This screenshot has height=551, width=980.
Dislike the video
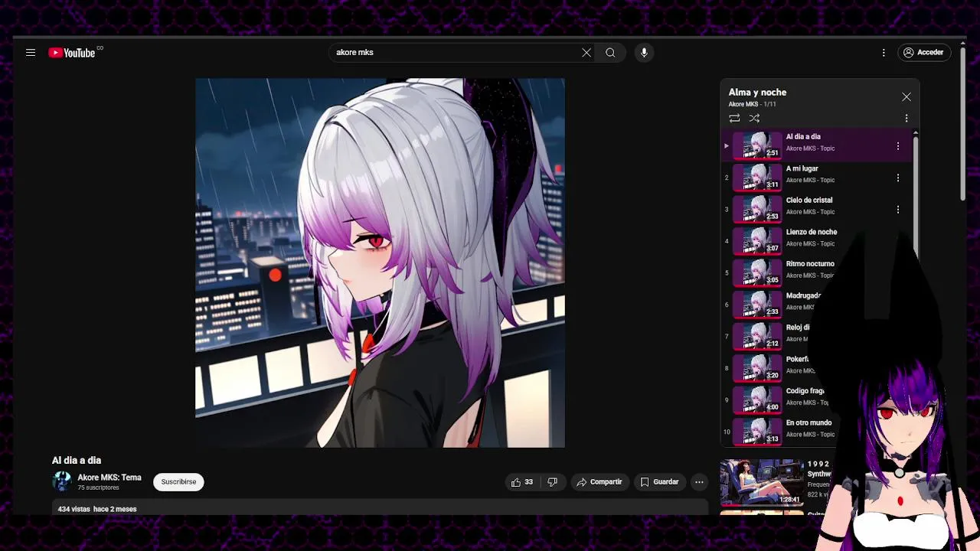pyautogui.click(x=552, y=482)
